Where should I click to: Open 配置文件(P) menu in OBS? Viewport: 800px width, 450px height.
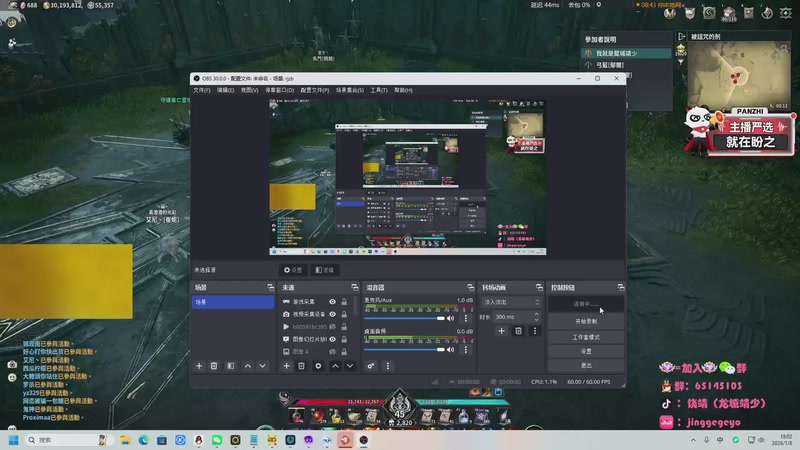click(x=314, y=90)
